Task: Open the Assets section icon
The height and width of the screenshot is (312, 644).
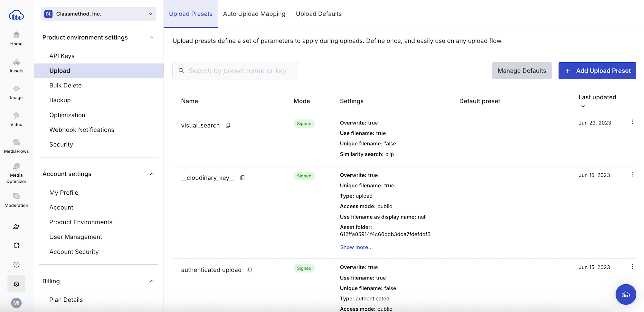Action: coord(16,62)
